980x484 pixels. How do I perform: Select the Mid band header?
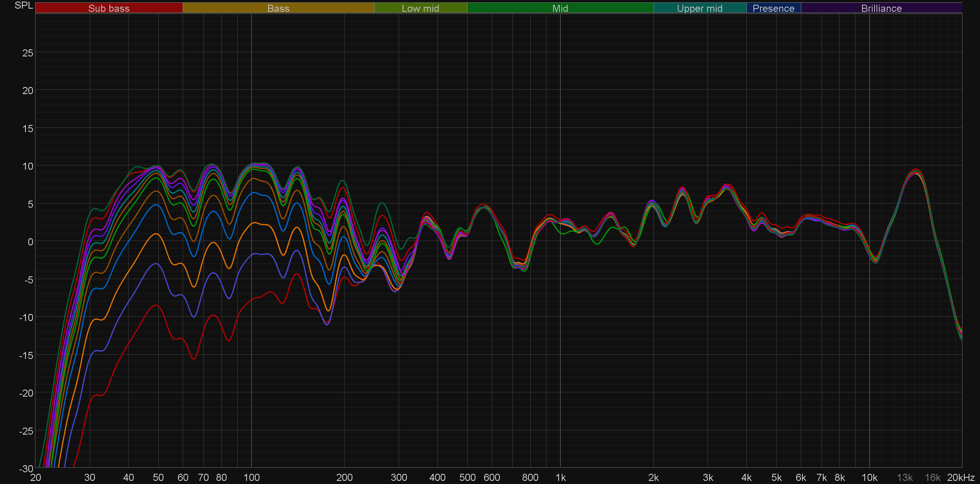click(x=560, y=8)
